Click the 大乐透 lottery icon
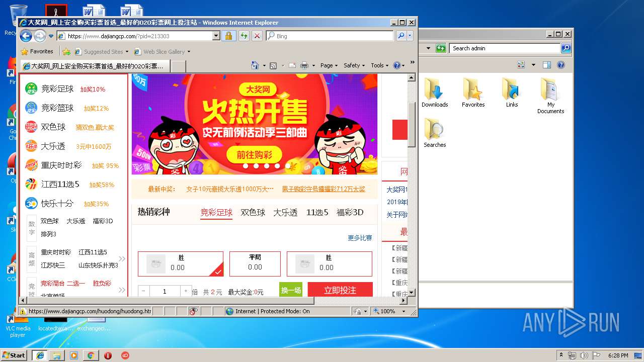The width and height of the screenshot is (644, 362). click(x=31, y=146)
